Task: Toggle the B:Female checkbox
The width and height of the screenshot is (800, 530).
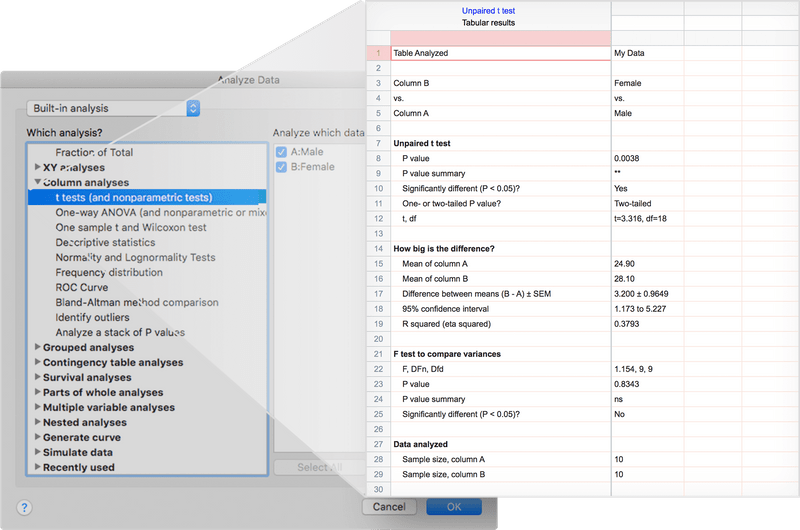Action: point(281,167)
